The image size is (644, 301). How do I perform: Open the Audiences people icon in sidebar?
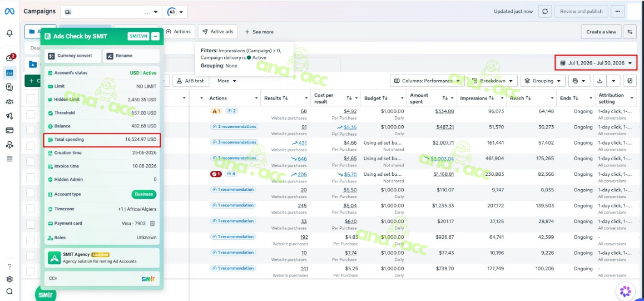click(x=9, y=101)
